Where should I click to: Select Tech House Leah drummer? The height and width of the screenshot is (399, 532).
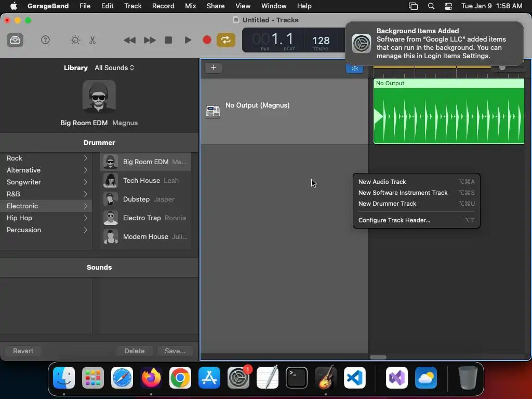click(145, 180)
